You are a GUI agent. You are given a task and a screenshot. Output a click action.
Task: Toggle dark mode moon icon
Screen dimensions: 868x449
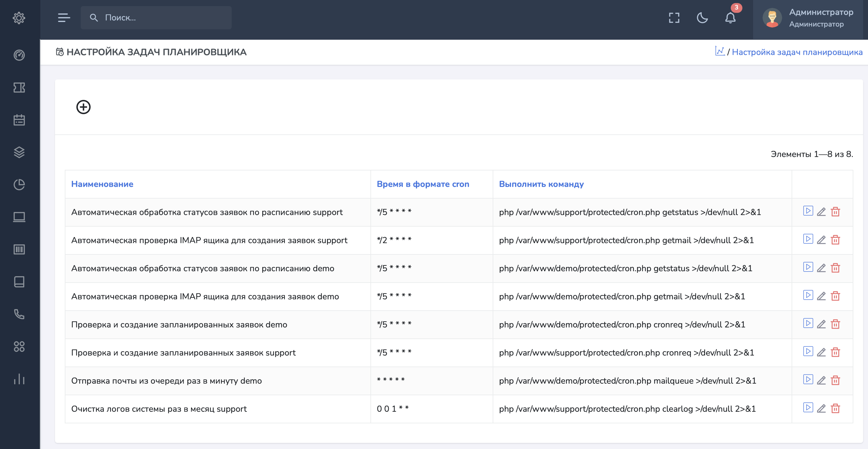[702, 18]
